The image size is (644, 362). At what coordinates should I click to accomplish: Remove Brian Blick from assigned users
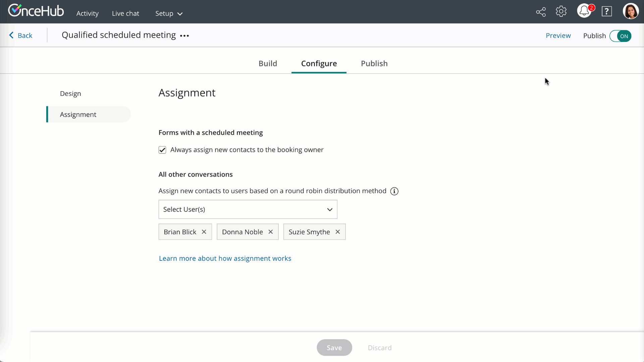pyautogui.click(x=204, y=232)
